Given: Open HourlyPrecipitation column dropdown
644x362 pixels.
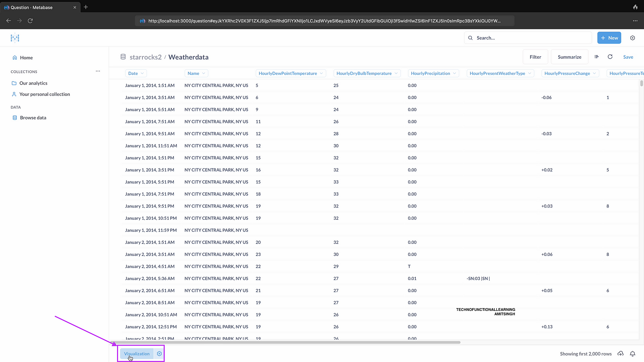Looking at the screenshot, I should [433, 73].
